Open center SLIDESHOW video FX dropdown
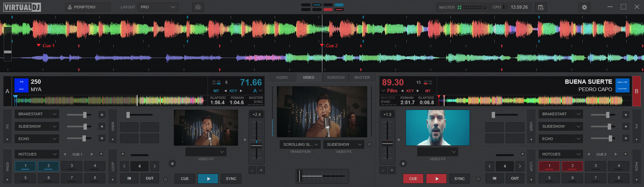The width and height of the screenshot is (644, 187). tap(344, 144)
